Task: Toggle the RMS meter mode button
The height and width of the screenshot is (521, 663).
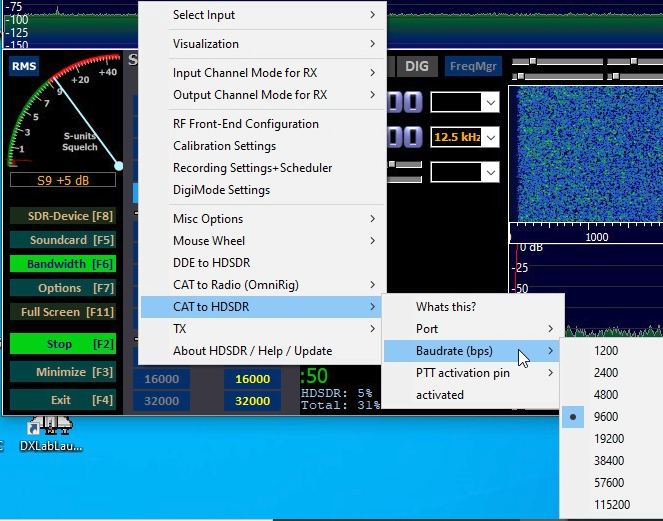Action: (x=24, y=66)
